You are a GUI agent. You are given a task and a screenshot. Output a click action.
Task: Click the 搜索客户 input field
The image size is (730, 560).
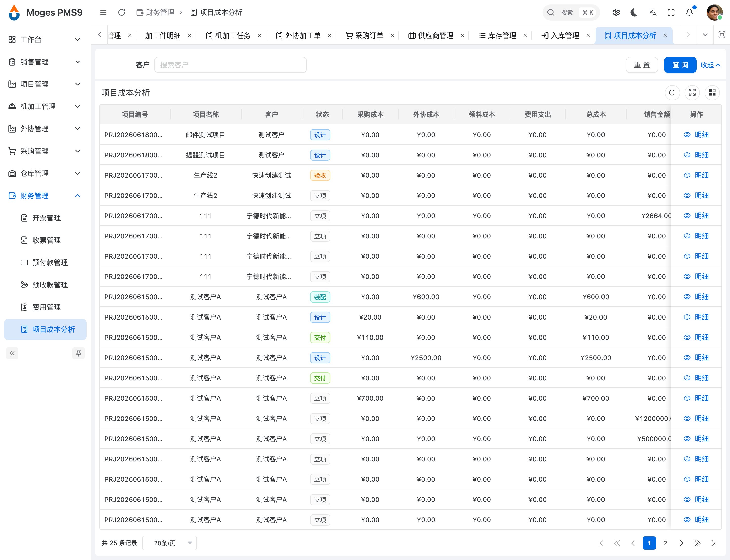tap(230, 65)
